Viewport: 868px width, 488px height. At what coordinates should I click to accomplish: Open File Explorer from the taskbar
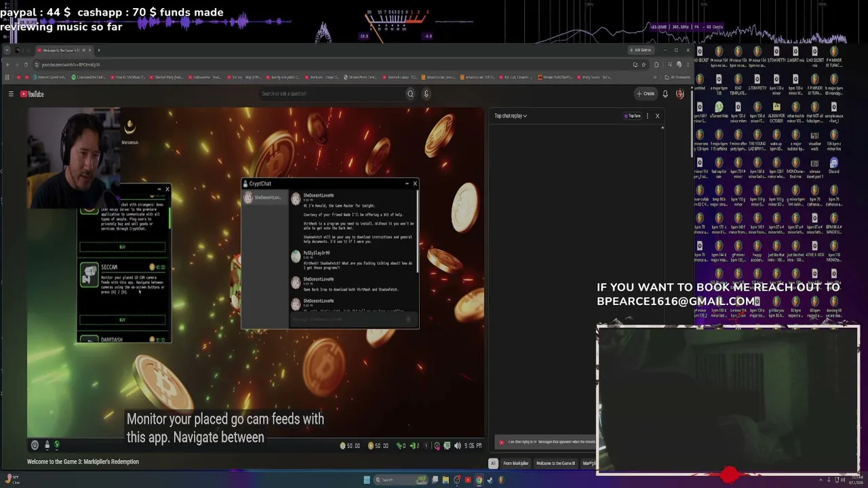click(x=446, y=480)
